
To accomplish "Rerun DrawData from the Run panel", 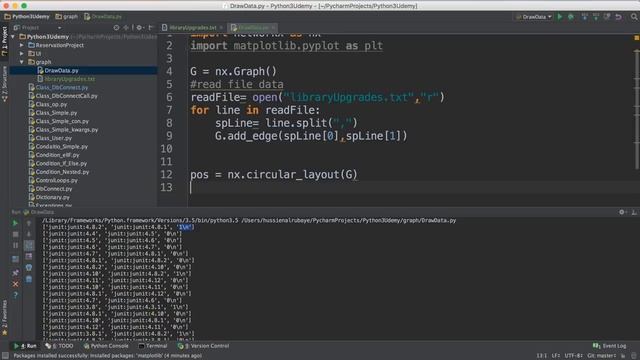I will click(15, 223).
